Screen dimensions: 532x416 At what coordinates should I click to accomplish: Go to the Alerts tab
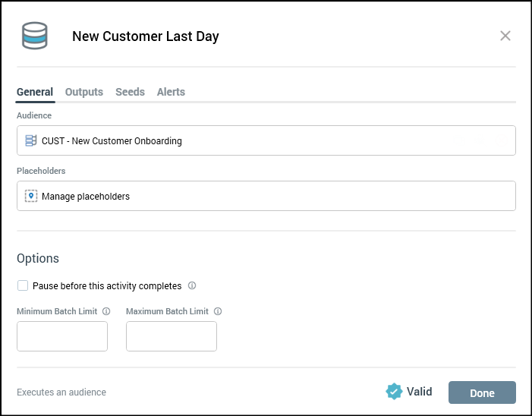pos(171,92)
